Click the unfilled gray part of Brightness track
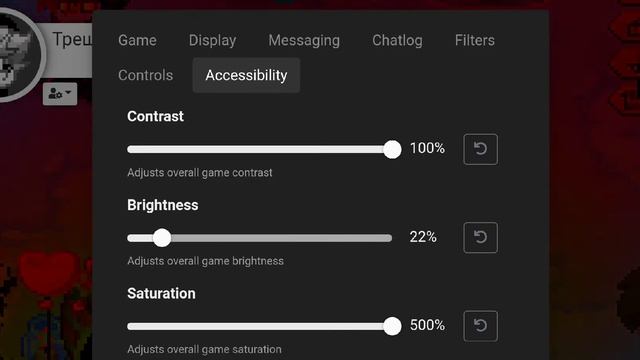 point(282,238)
